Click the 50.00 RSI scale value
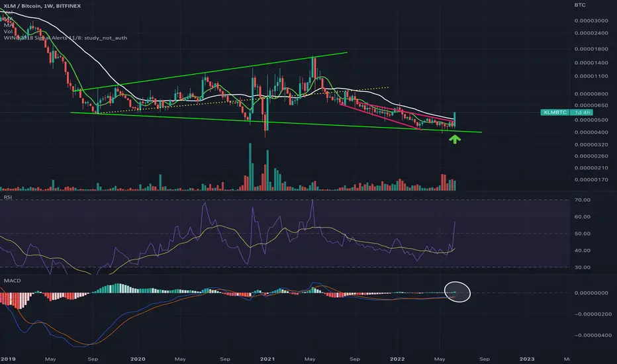Viewport: 617px width, 364px height. (583, 234)
